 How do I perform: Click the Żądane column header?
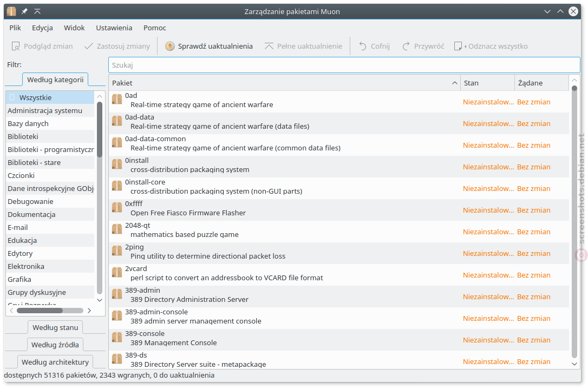coord(542,83)
